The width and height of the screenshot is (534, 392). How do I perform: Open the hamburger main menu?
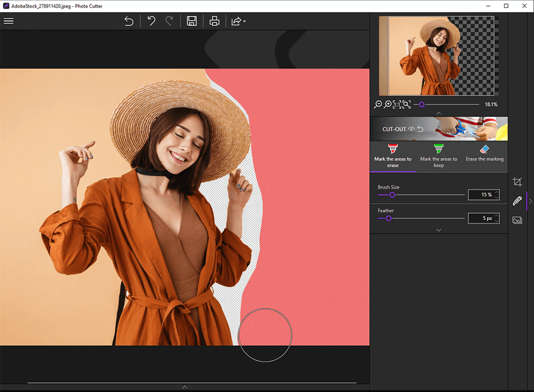[8, 21]
